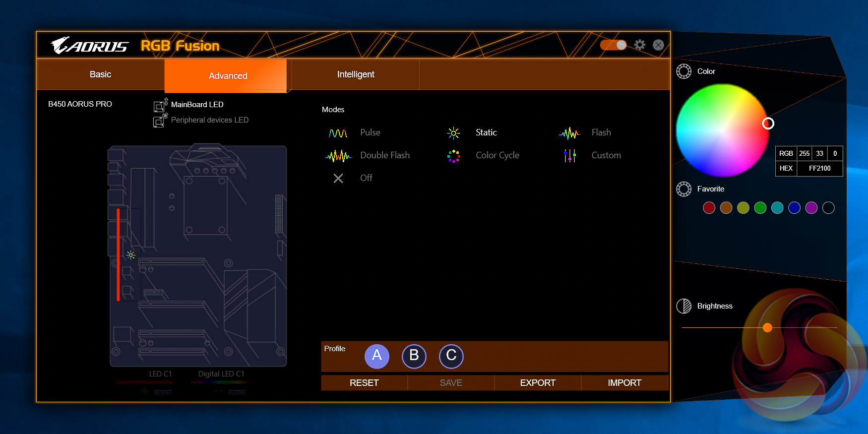Pick the teal favorite swatch
Image resolution: width=868 pixels, height=434 pixels.
point(777,208)
